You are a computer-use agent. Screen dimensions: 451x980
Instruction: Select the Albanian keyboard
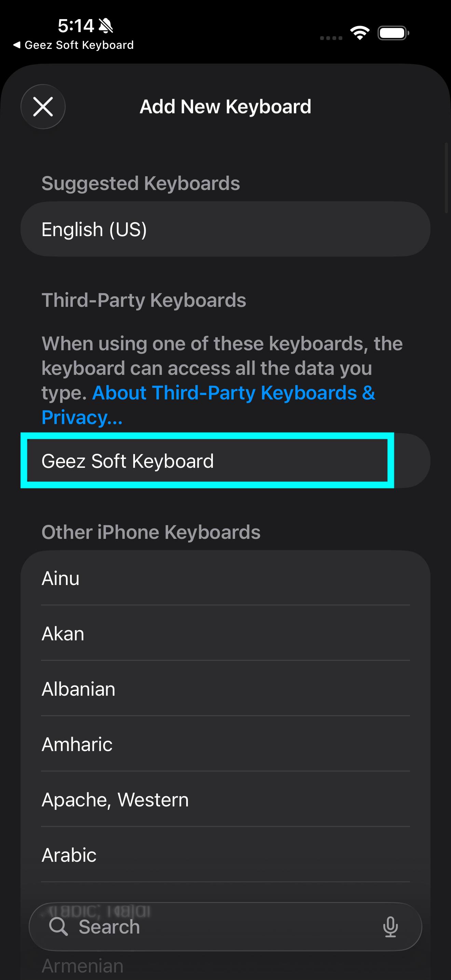pyautogui.click(x=225, y=689)
